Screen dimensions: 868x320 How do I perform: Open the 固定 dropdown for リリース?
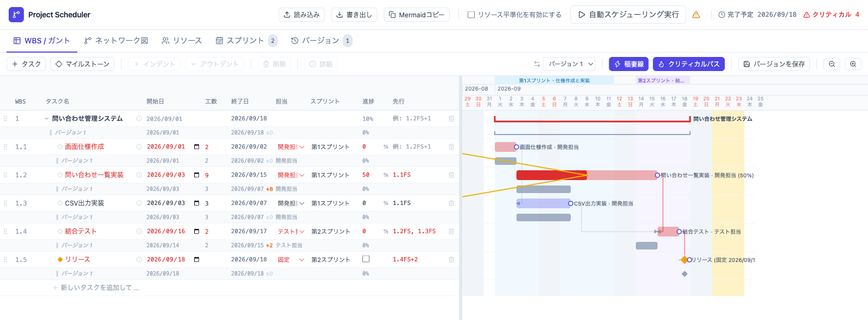click(x=291, y=259)
